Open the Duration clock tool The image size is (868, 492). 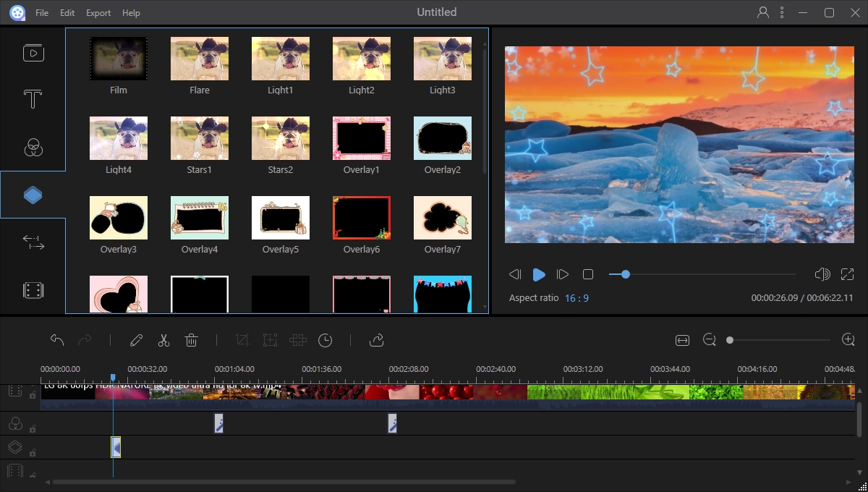325,340
